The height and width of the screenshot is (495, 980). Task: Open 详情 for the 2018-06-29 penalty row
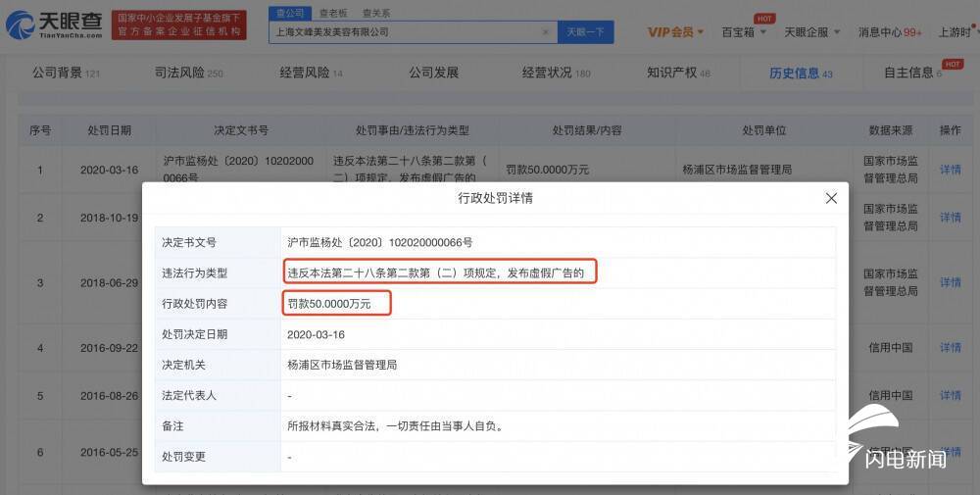950,282
